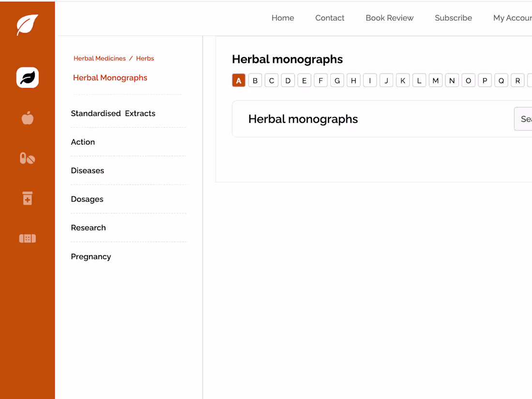
Task: Open the Contact page
Action: [330, 18]
